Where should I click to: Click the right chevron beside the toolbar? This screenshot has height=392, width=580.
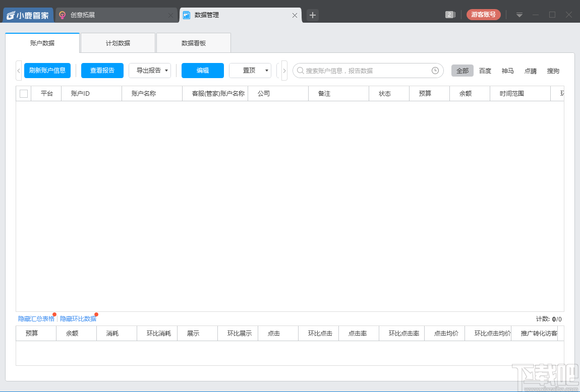[284, 71]
